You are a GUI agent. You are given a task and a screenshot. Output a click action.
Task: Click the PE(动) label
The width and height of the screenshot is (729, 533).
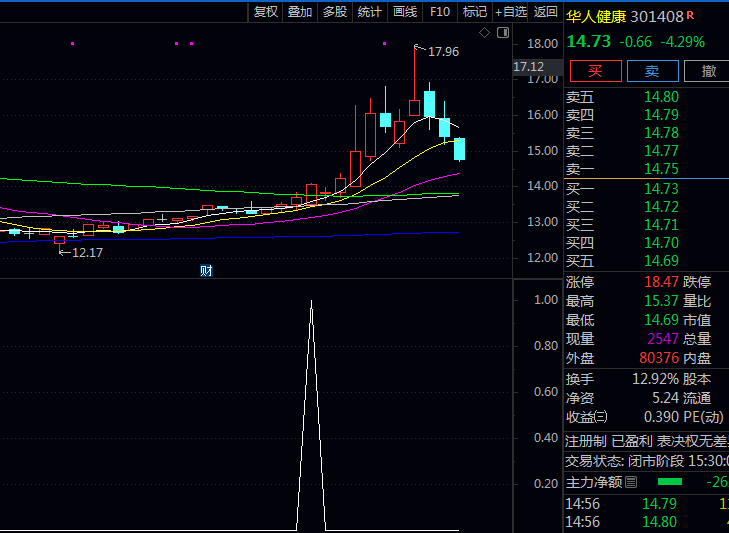tap(705, 416)
